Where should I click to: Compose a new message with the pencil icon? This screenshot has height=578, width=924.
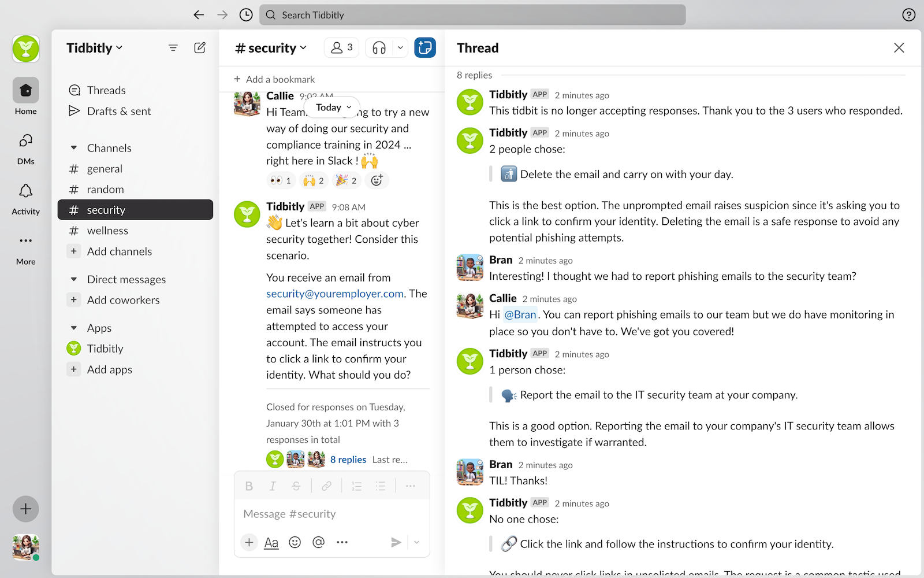[200, 48]
